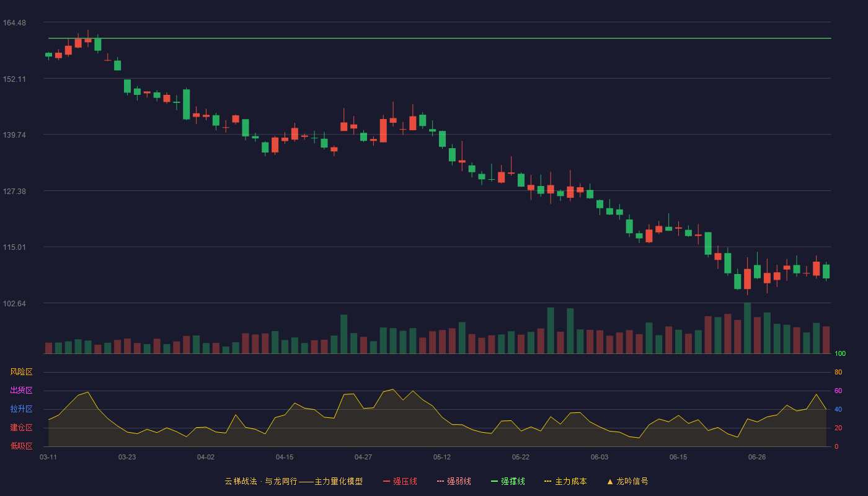This screenshot has width=868, height=496.
Task: Select the 出货区 zone label
Action: (x=21, y=391)
